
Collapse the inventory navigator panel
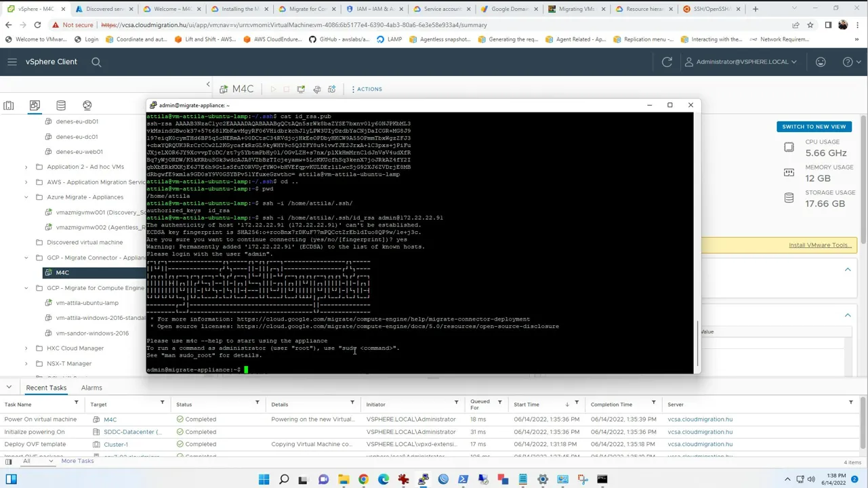coord(208,85)
